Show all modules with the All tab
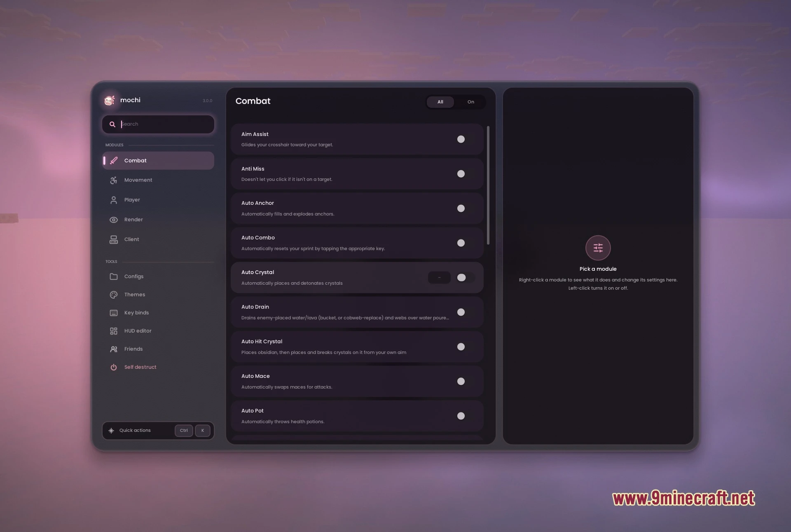Image resolution: width=791 pixels, height=532 pixels. 440,102
